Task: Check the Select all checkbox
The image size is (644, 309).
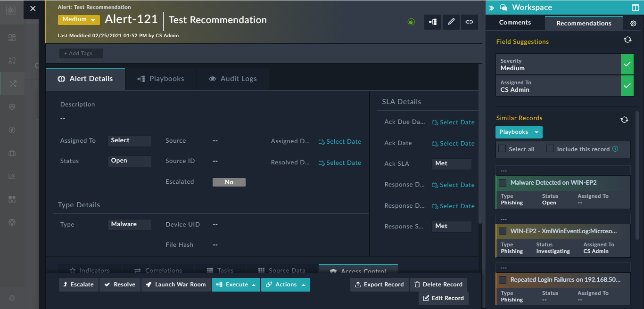Action: pyautogui.click(x=503, y=149)
